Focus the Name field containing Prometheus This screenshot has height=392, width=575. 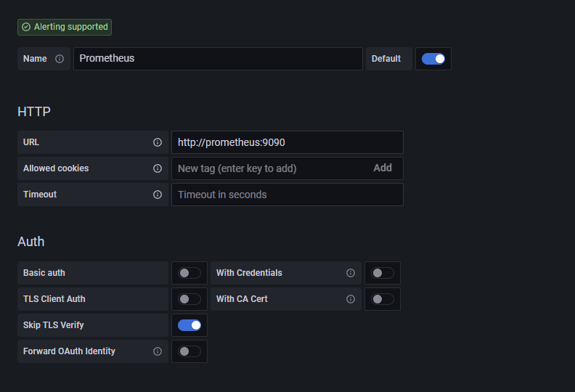click(x=218, y=59)
